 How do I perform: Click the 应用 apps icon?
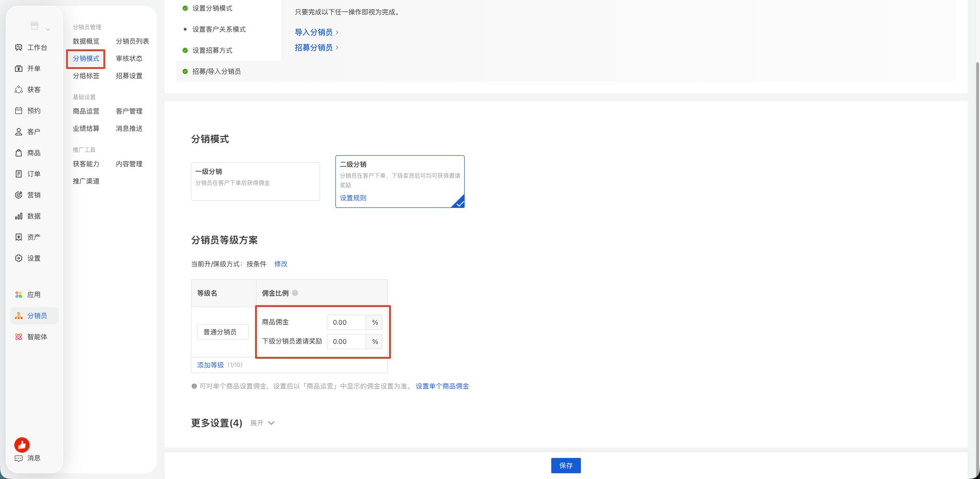click(19, 295)
